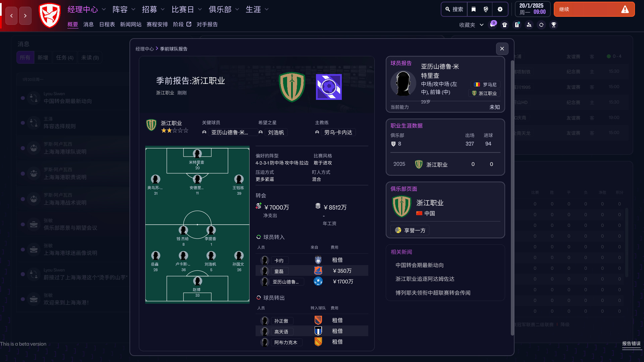Click the shirt squad shortcut icon
644x362 pixels.
[x=504, y=25]
